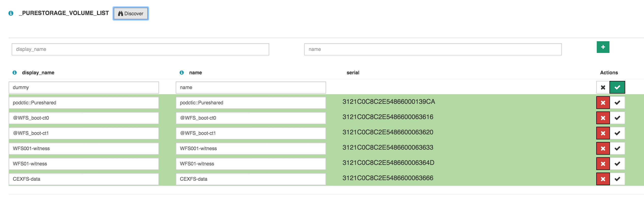
Task: Edit display_name field for WFS001-witness
Action: click(84, 149)
